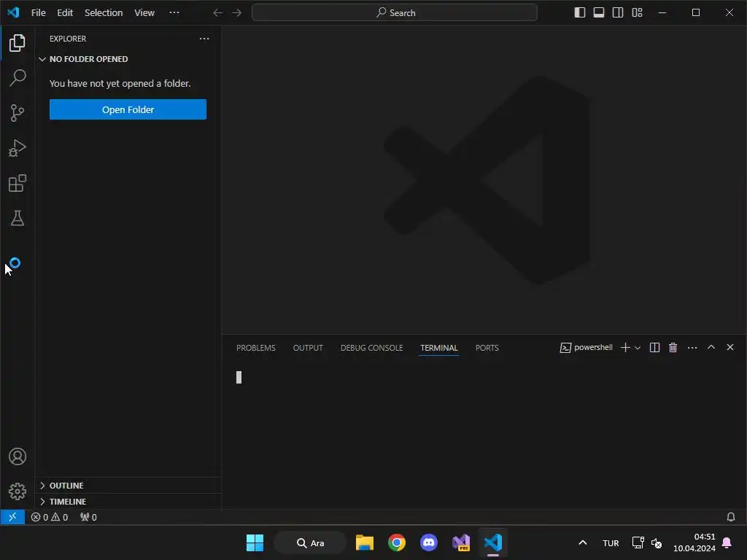Click the TUR language indicator
This screenshot has width=747, height=560.
pos(611,543)
